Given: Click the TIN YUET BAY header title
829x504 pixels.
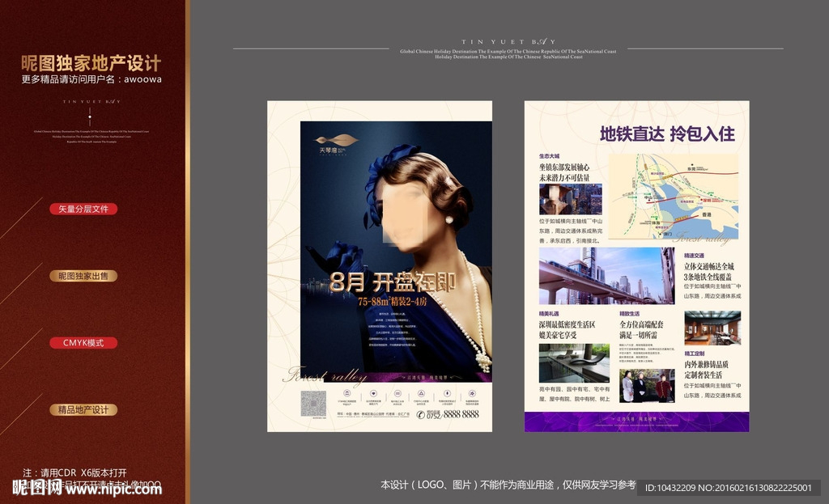Looking at the screenshot, I should [508, 41].
